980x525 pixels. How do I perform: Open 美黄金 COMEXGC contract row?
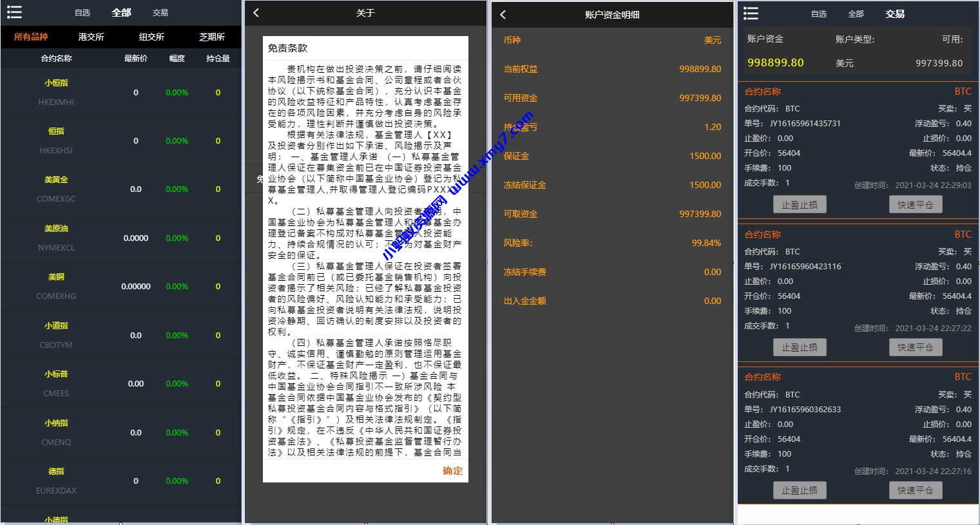tap(120, 189)
